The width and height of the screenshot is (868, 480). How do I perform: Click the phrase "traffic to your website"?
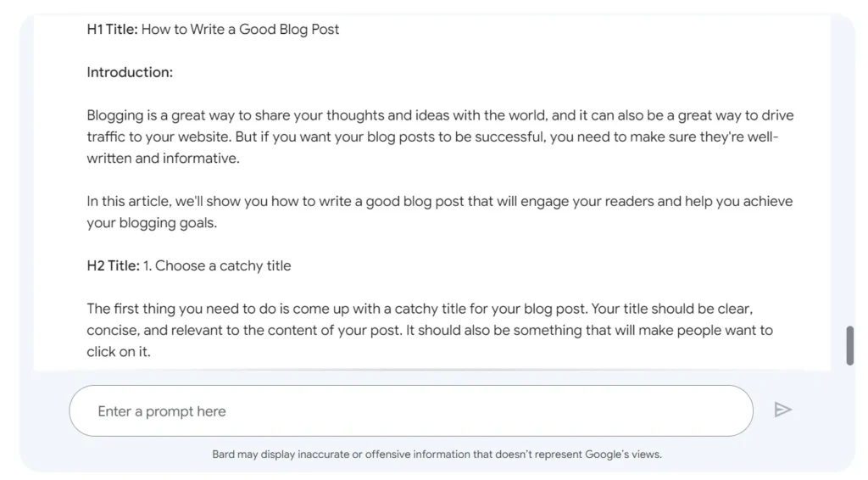161,137
